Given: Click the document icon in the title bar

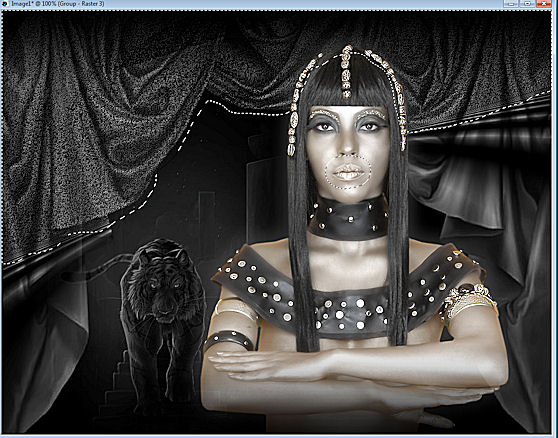Looking at the screenshot, I should (4, 4).
